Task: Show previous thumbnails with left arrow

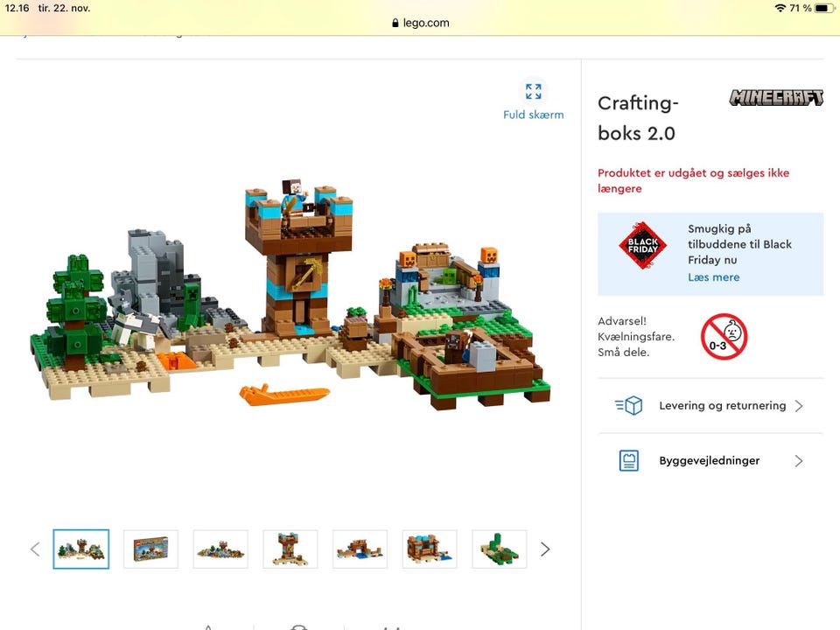Action: pos(35,549)
